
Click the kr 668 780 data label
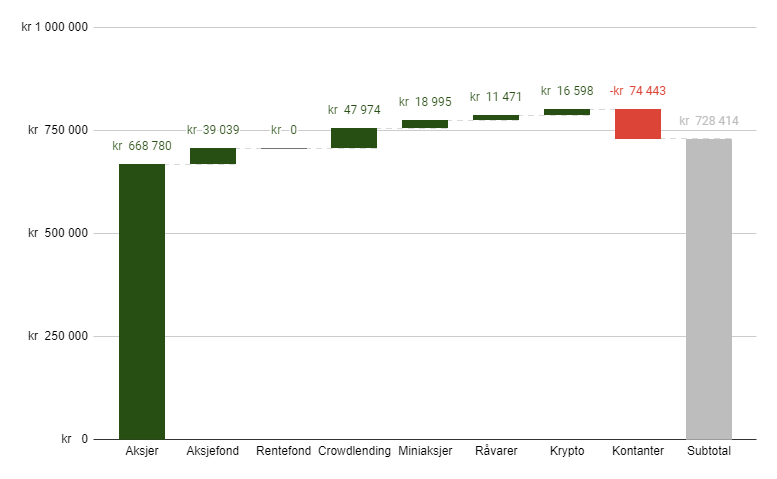pos(142,146)
